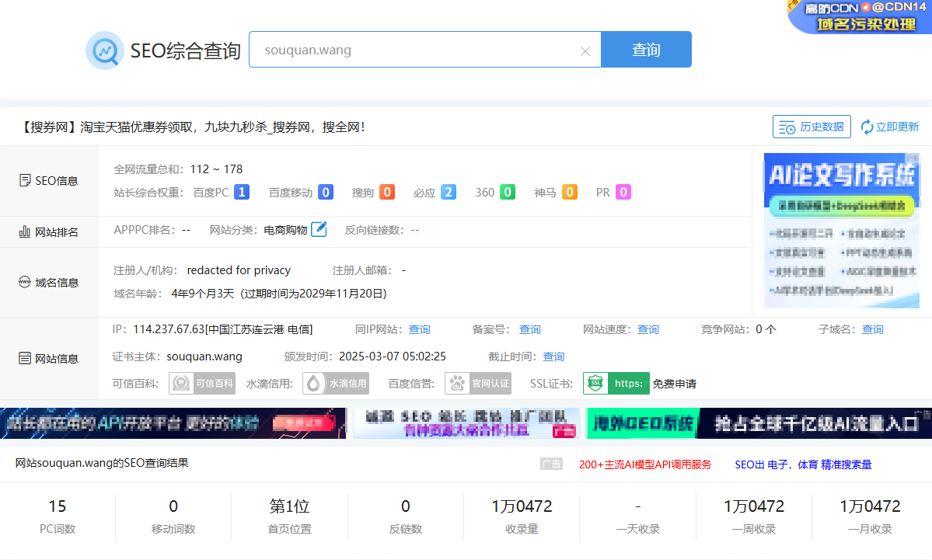
Task: Select the 网站信息 sidebar item
Action: pyautogui.click(x=48, y=358)
